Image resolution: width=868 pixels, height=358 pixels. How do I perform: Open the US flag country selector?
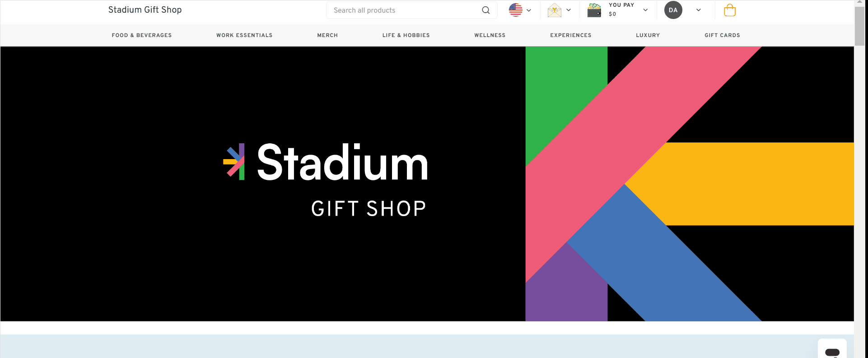tap(515, 10)
